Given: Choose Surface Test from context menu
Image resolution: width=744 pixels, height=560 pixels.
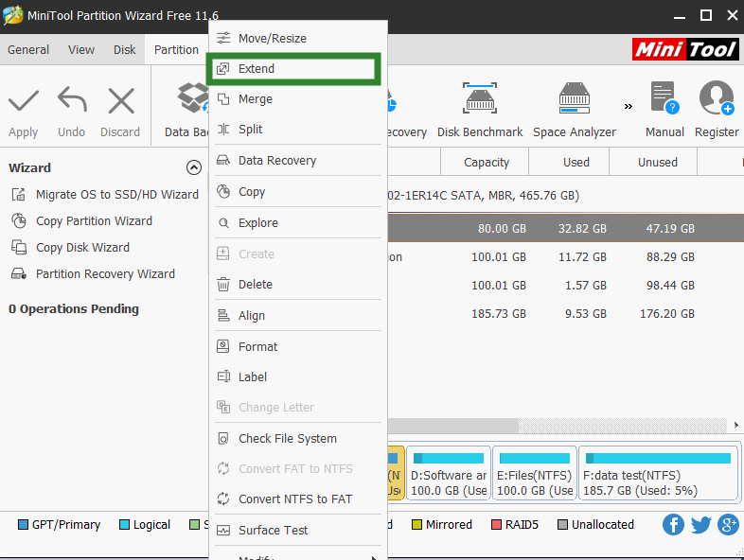Looking at the screenshot, I should tap(298, 530).
